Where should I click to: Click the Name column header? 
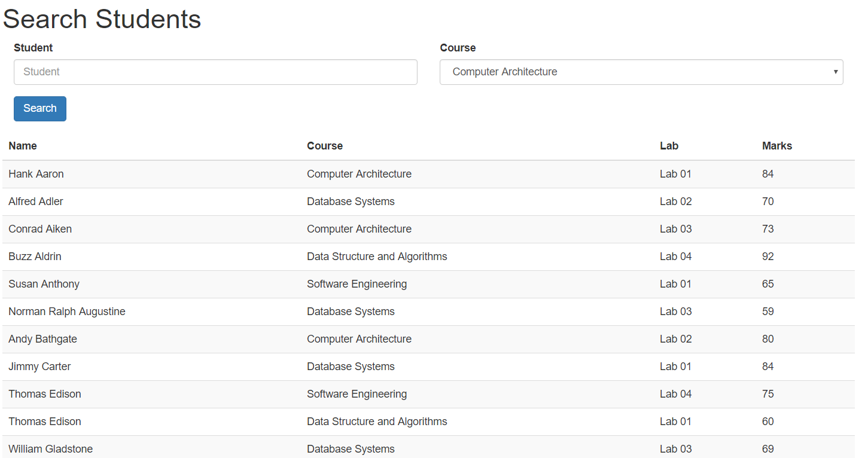click(x=23, y=146)
